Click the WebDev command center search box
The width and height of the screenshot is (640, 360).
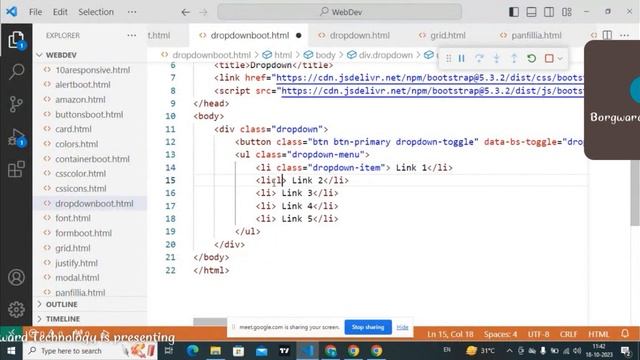[340, 12]
